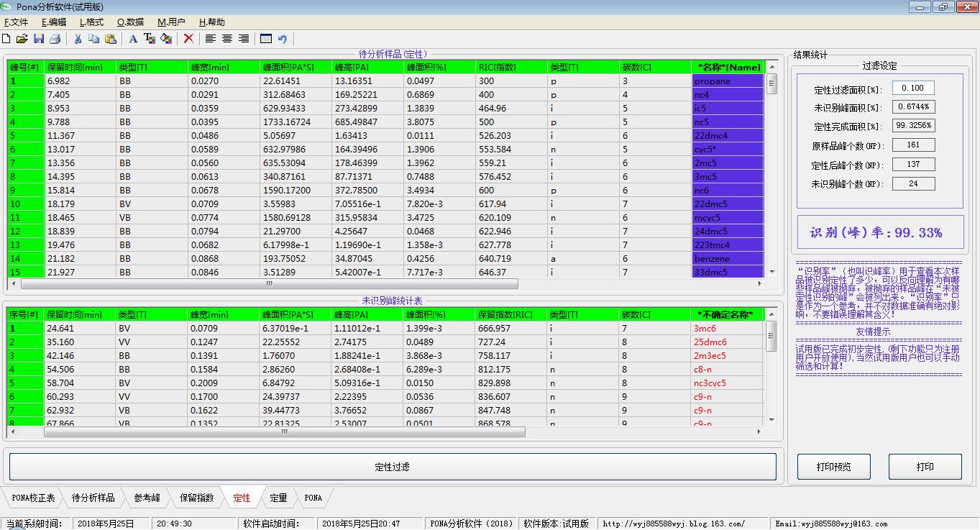The height and width of the screenshot is (530, 980).
Task: Open the F.文件 menu
Action: (16, 22)
